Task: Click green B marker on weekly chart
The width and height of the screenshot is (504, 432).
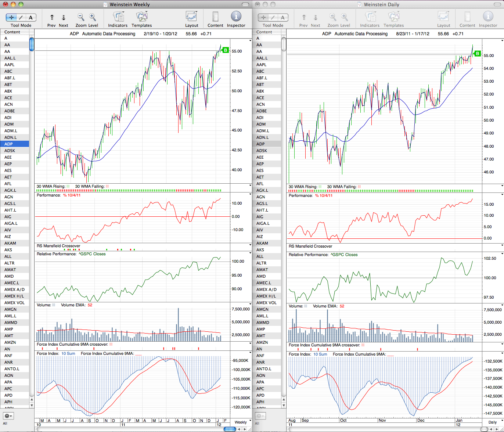Action: coord(226,50)
